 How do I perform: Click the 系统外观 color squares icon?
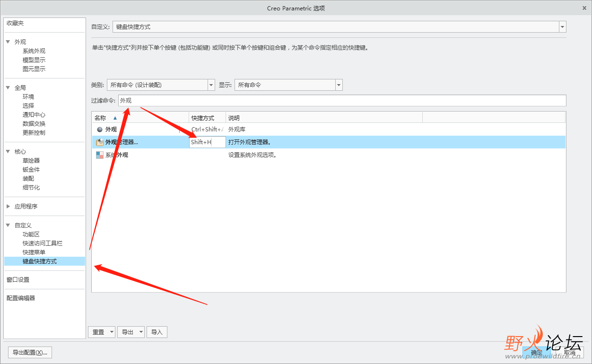pyautogui.click(x=100, y=155)
